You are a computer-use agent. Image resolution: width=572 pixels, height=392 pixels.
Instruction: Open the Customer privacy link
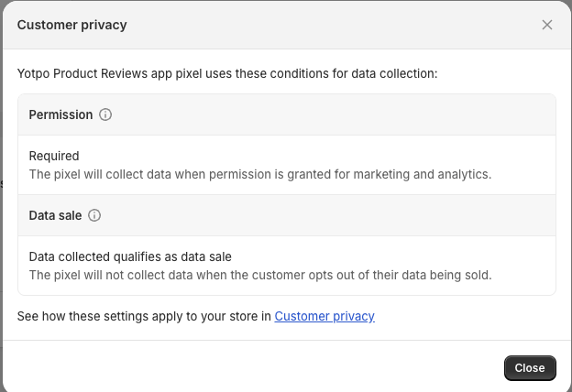(x=324, y=316)
